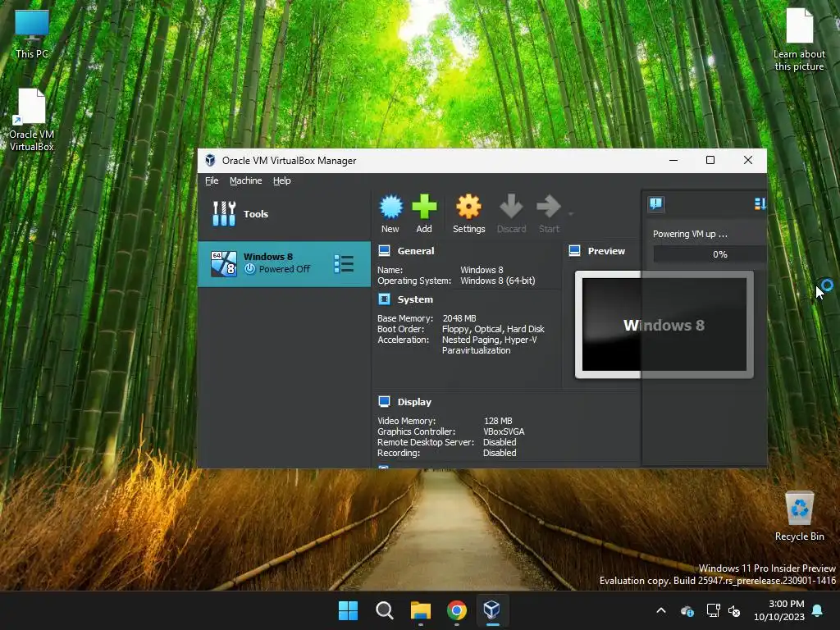Viewport: 840px width, 630px height.
Task: Click the notification center speech-bubble icon
Action: [x=656, y=203]
